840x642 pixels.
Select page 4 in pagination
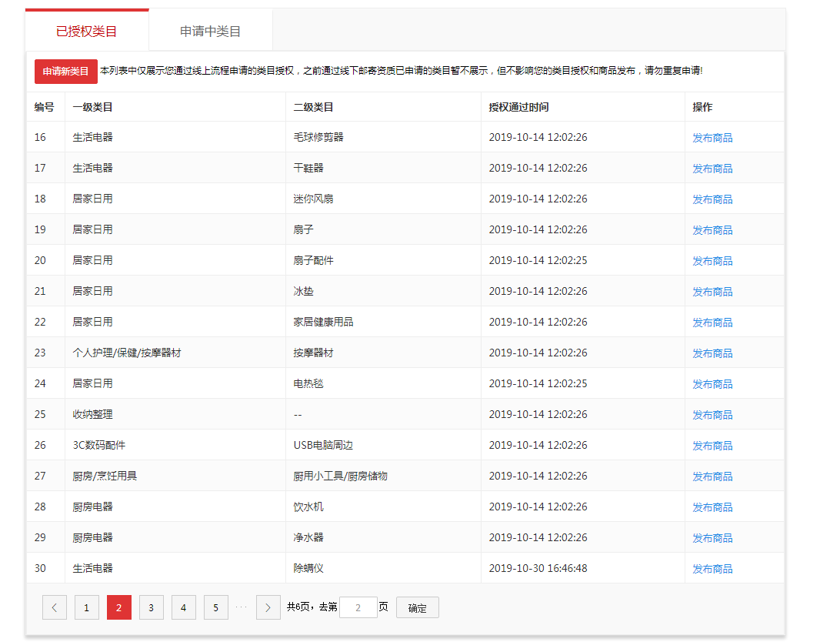pyautogui.click(x=183, y=607)
